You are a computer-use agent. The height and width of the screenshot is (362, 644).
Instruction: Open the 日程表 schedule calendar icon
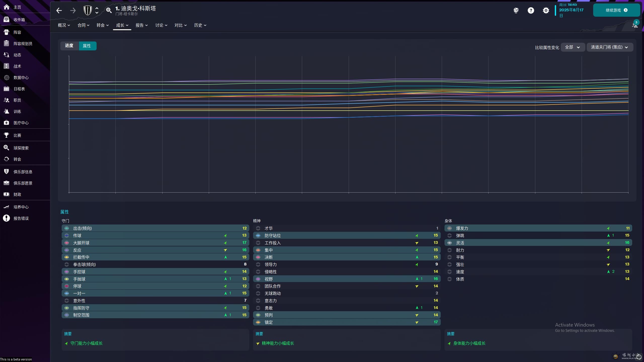7,89
